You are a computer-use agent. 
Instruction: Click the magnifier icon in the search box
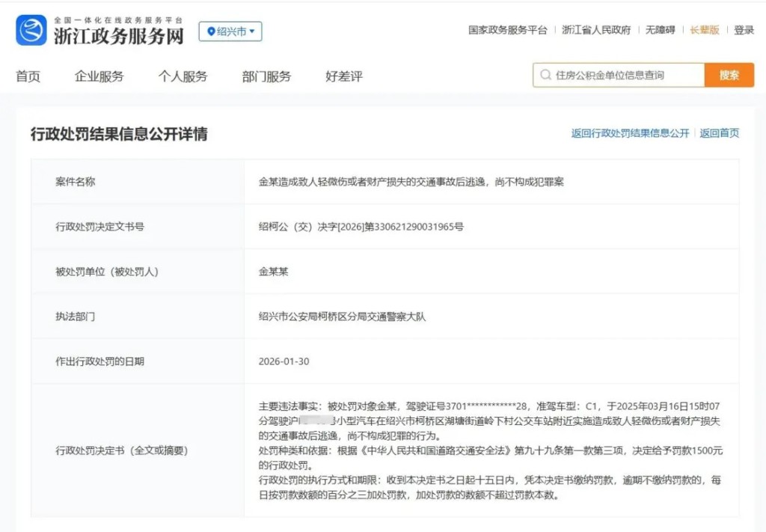coord(545,75)
